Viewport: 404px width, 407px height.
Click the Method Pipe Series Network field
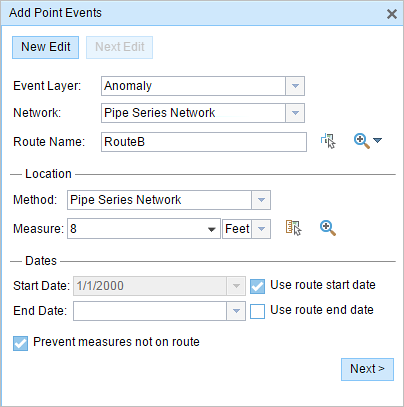(159, 200)
